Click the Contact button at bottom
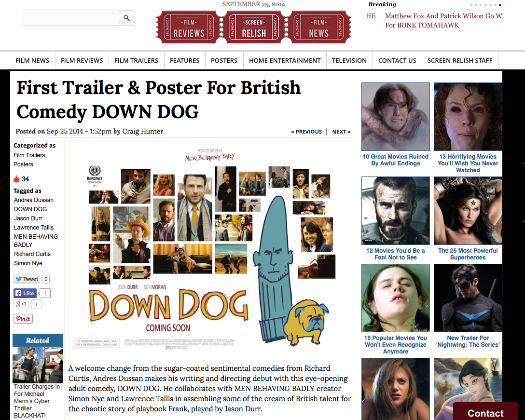525x420 pixels. [x=485, y=413]
